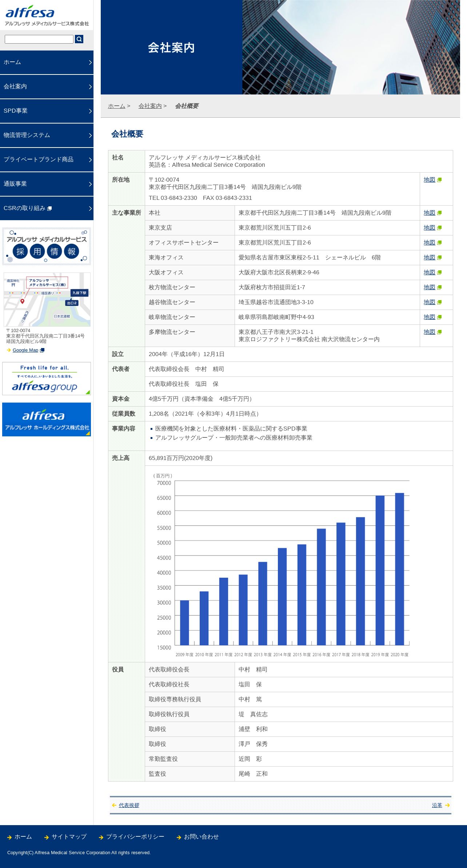Click the new-window icon on CSRの取り組み
Viewport: 467px width, 868px height.
coord(50,209)
